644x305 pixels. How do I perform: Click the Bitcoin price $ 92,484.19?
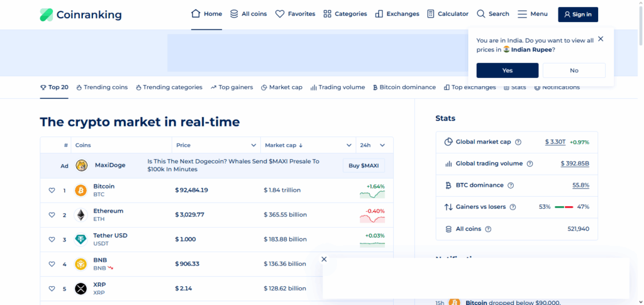click(191, 190)
